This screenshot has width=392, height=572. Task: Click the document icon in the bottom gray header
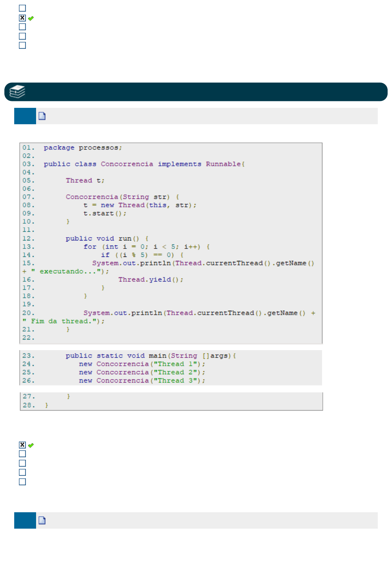(42, 520)
